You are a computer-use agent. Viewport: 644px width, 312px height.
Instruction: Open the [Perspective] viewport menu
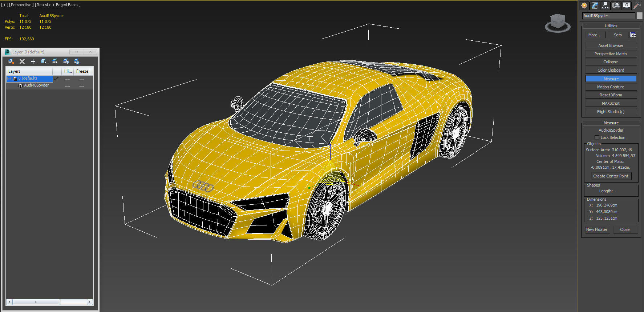pyautogui.click(x=21, y=5)
